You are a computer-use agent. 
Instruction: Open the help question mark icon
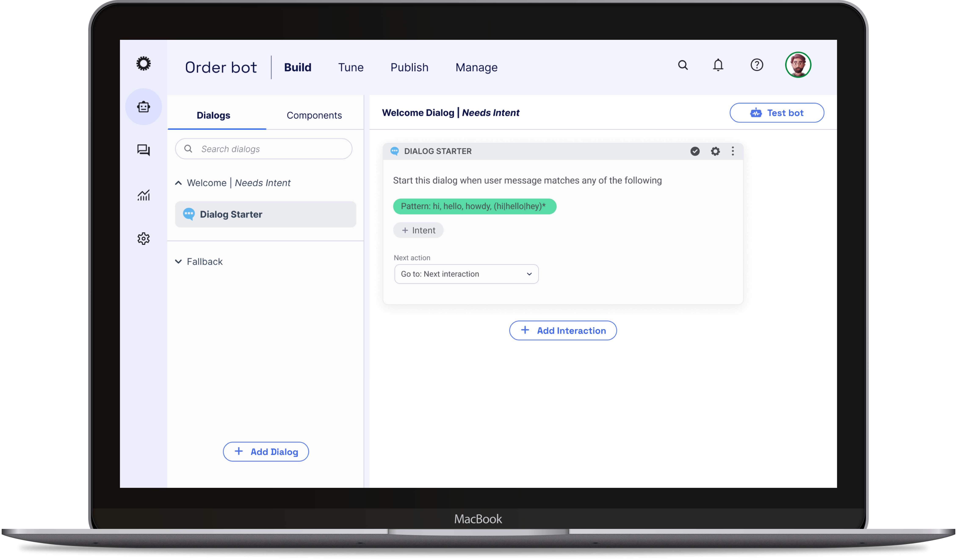click(x=756, y=65)
